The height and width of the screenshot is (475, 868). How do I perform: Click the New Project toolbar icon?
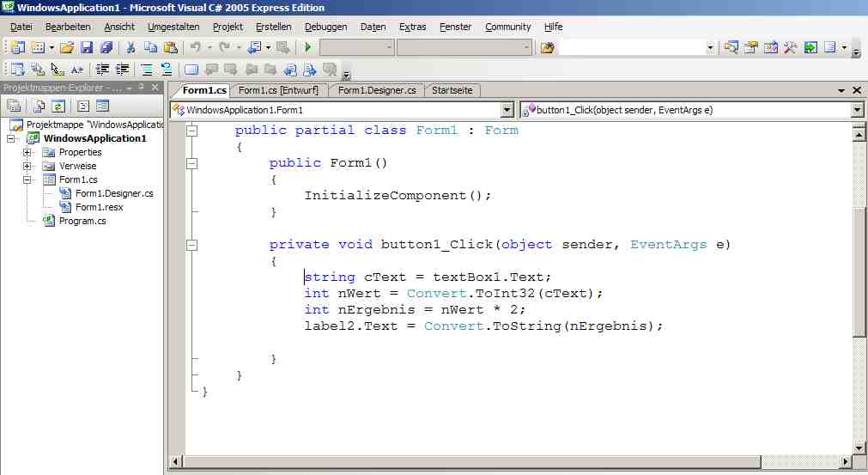point(18,47)
